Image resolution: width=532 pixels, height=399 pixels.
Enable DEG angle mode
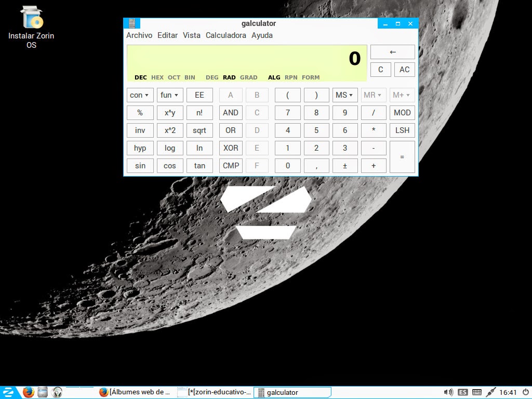pyautogui.click(x=211, y=77)
